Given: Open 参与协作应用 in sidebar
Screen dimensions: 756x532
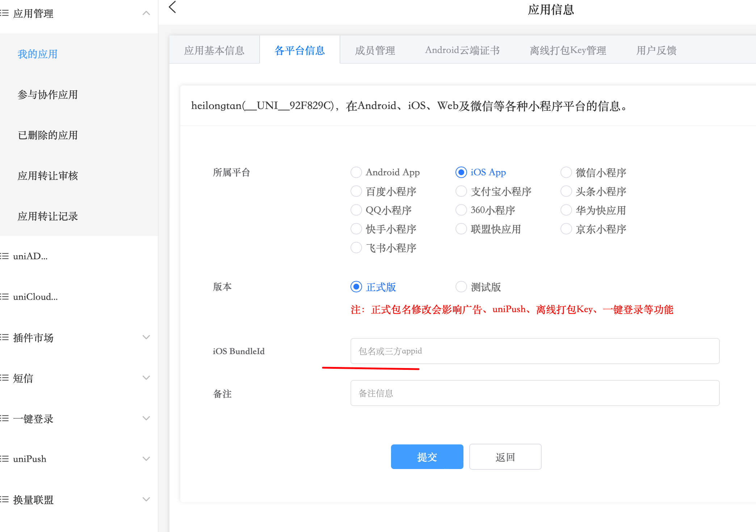Looking at the screenshot, I should point(48,94).
